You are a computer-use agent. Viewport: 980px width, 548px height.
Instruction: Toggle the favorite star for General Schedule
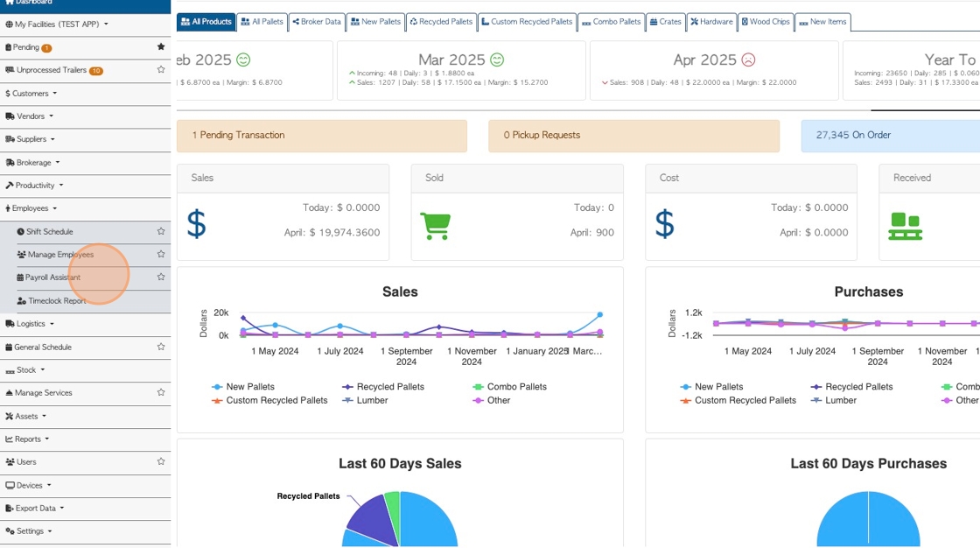161,347
